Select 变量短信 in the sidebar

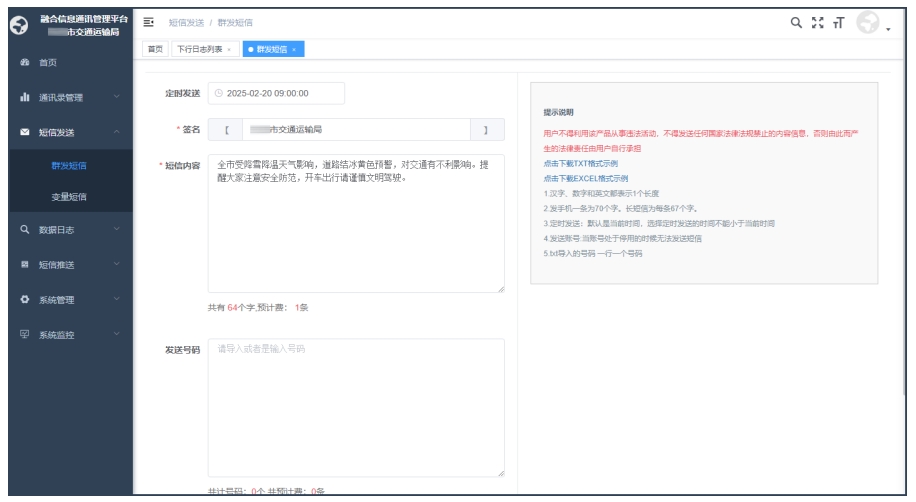(67, 197)
